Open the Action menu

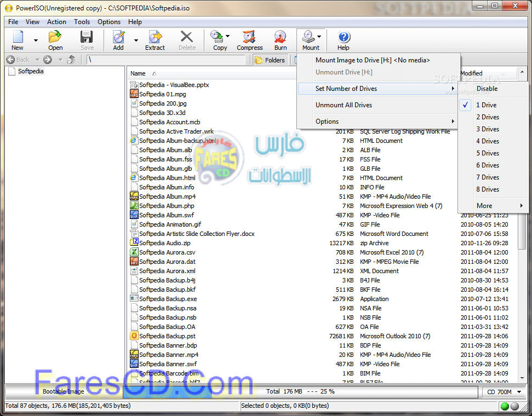pyautogui.click(x=56, y=22)
